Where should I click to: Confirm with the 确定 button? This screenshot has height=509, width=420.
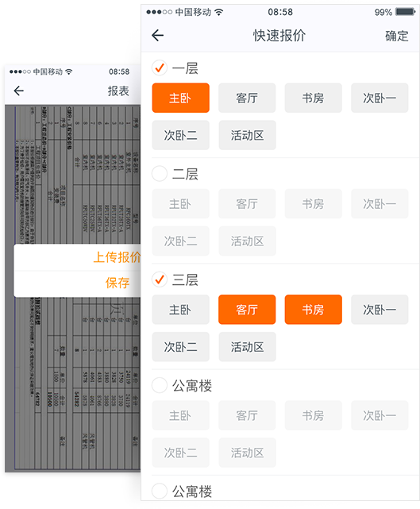pos(397,36)
